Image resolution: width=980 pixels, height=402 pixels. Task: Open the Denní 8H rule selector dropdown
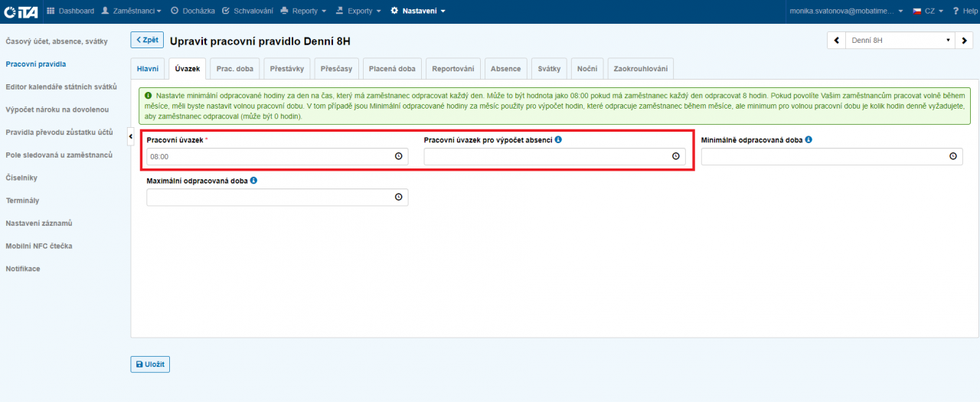click(900, 41)
